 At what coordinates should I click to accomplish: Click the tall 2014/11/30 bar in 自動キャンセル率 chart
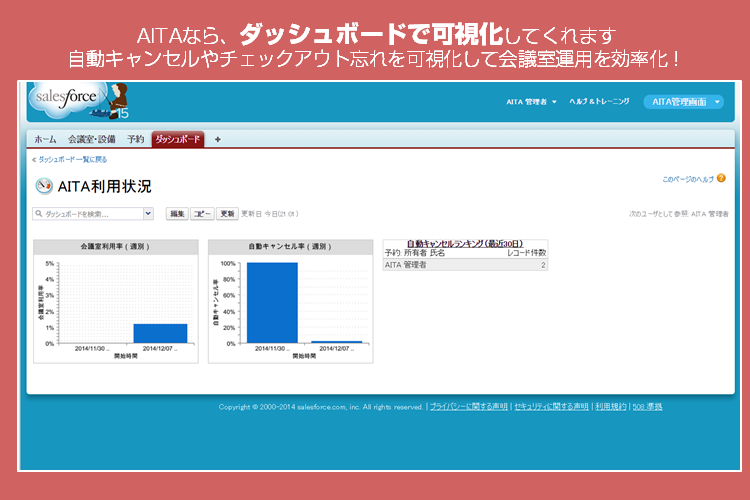[x=272, y=302]
